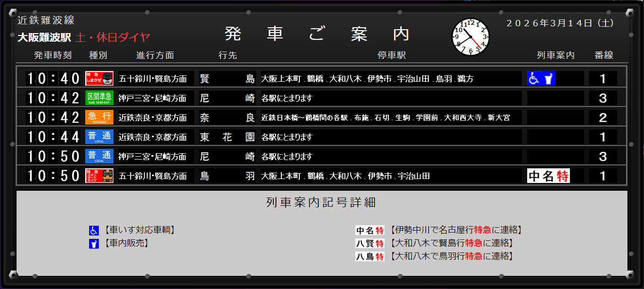
Task: Click the 中名特 connection badge in 10:50 row
Action: coord(548,176)
